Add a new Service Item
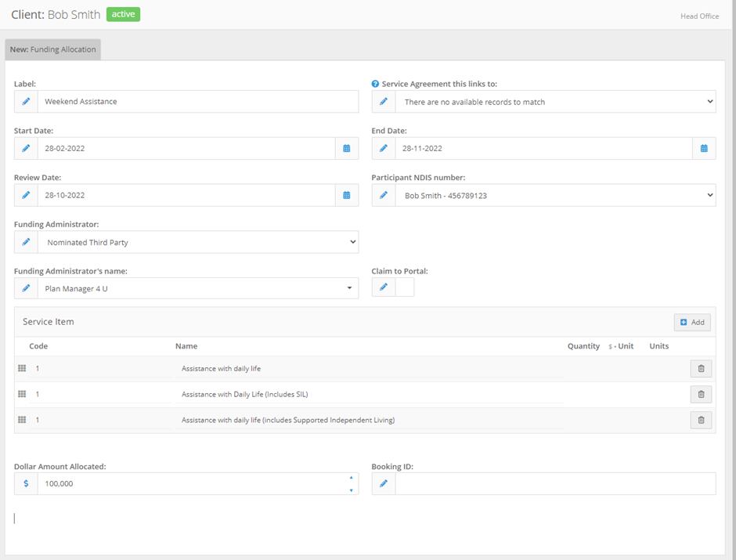The height and width of the screenshot is (560, 736). [x=692, y=322]
